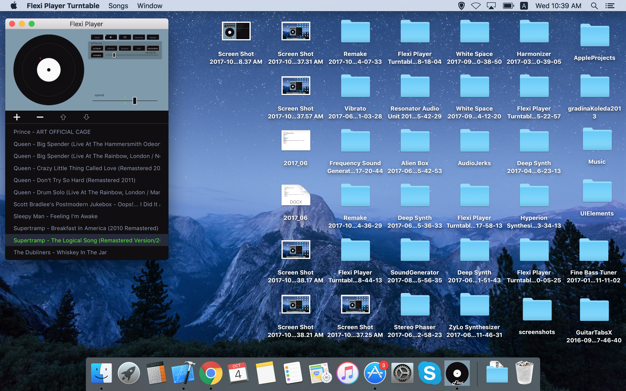Select 'Scott Bradlee's Postmodern Jukebox - Oops!' track
The image size is (626, 391).
[x=87, y=204]
